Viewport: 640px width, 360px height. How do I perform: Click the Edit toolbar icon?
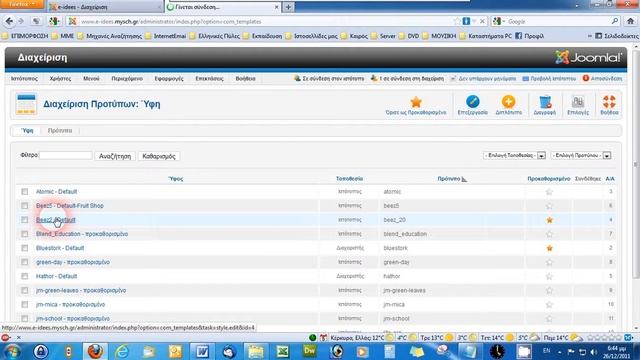click(472, 101)
